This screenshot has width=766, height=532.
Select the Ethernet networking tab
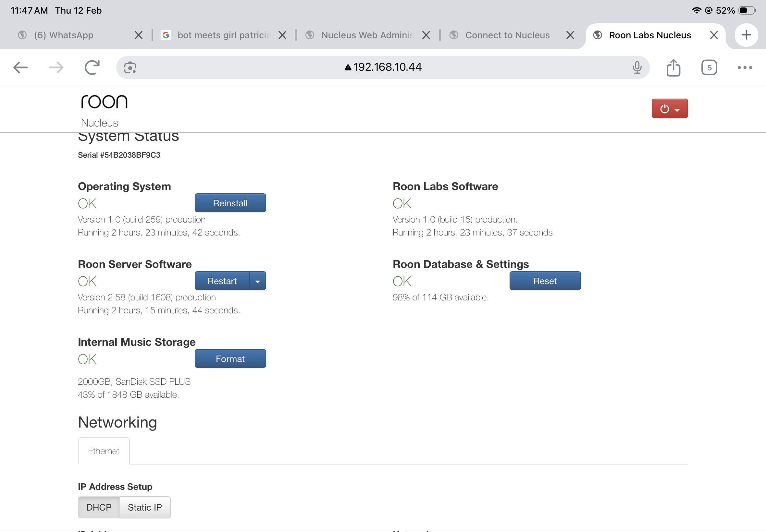pyautogui.click(x=104, y=451)
